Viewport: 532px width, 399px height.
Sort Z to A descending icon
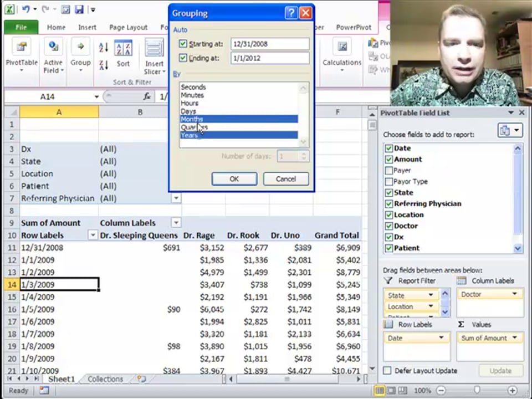(104, 64)
